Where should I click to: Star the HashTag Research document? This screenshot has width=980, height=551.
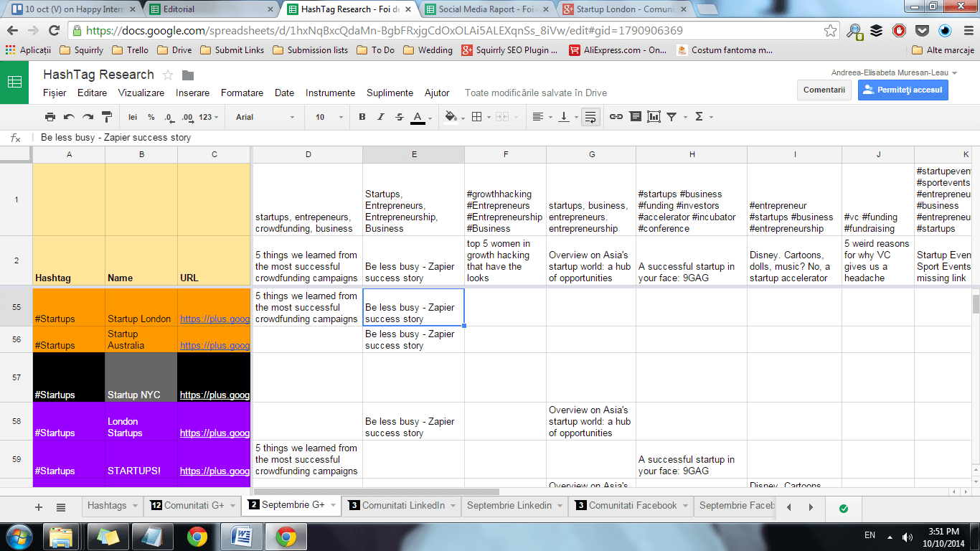168,75
